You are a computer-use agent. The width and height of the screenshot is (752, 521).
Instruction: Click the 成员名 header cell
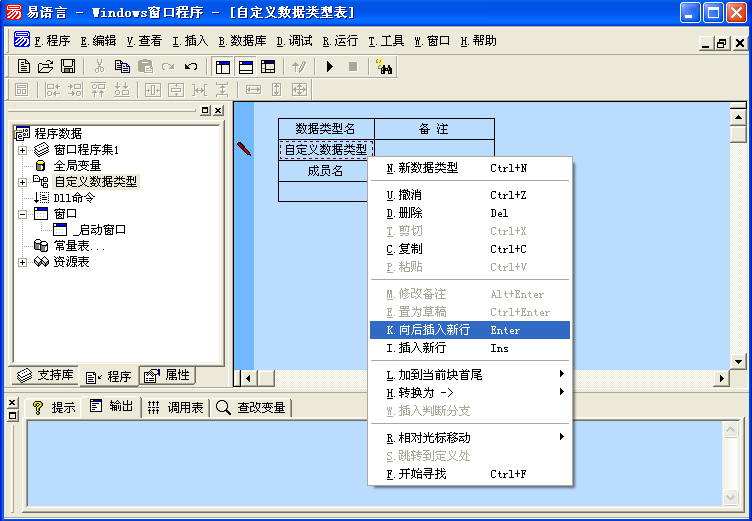(325, 171)
